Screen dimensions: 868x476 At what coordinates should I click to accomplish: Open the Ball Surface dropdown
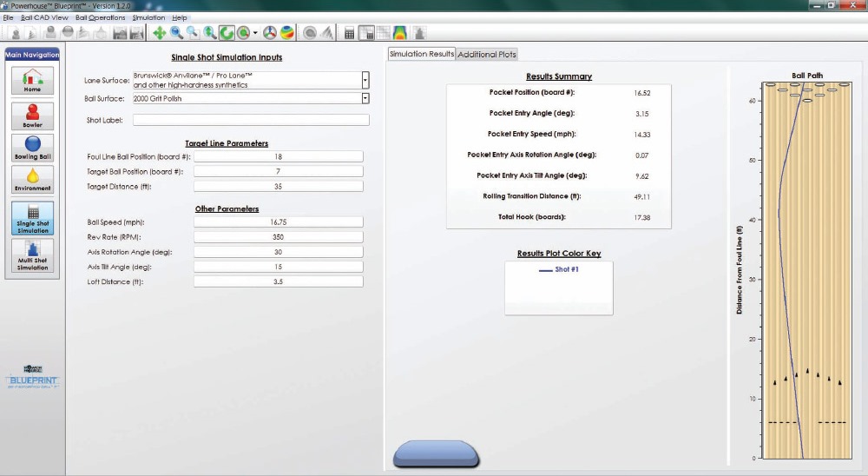[x=365, y=99]
